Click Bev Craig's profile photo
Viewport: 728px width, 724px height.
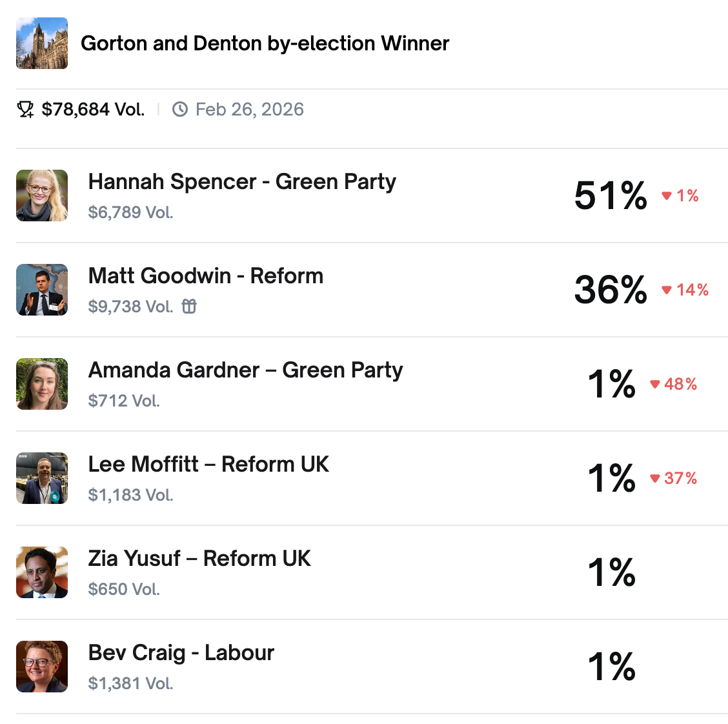pos(42,667)
